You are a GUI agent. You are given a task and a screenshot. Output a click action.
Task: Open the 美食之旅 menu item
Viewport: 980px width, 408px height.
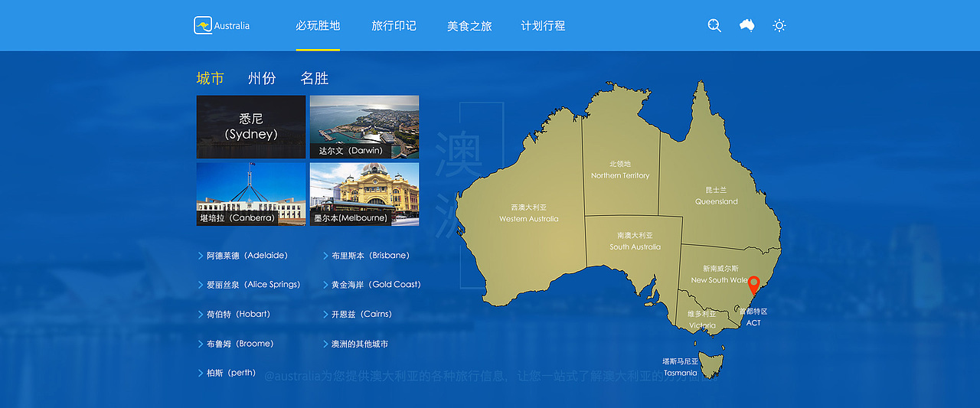469,25
